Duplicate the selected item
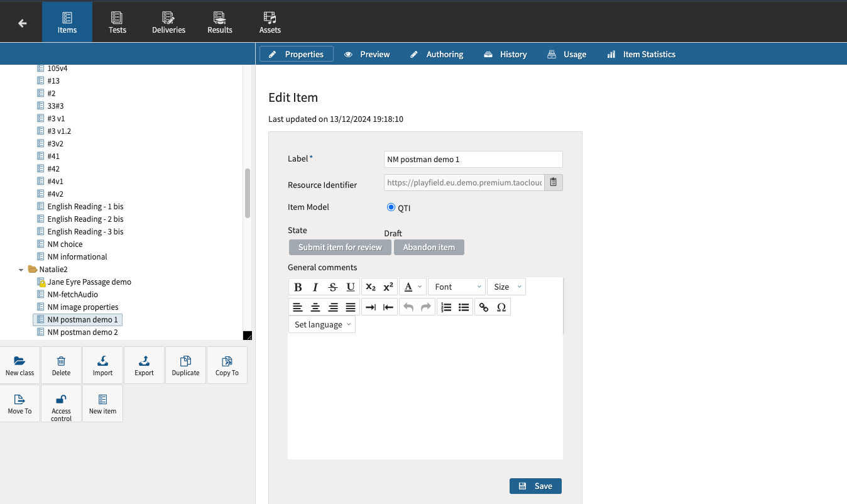The height and width of the screenshot is (504, 847). (x=185, y=365)
